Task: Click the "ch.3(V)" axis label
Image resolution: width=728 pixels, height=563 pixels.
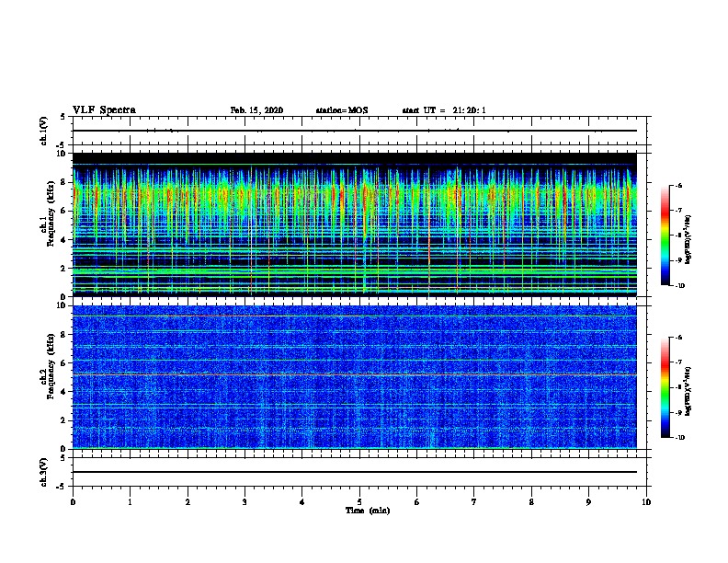Action: 44,472
